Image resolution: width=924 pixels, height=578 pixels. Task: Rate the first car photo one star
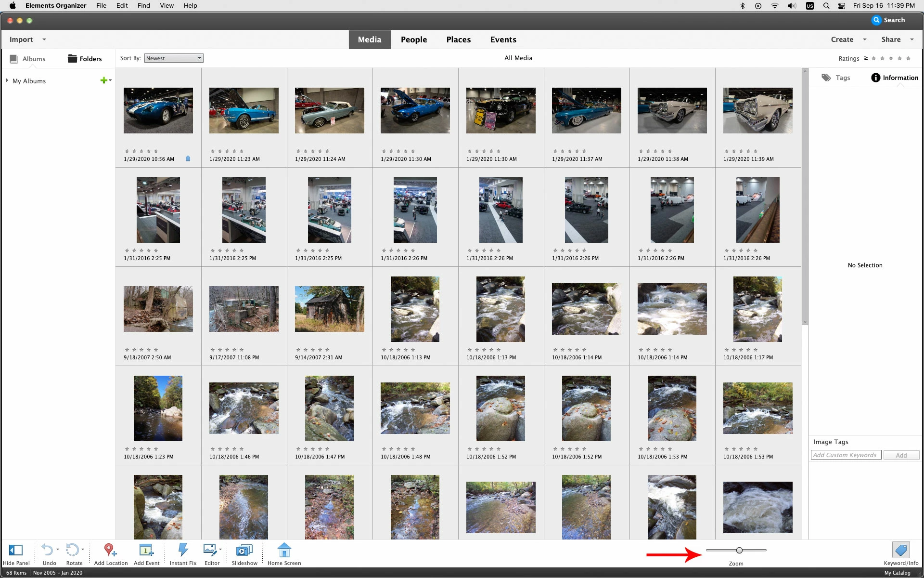point(127,151)
